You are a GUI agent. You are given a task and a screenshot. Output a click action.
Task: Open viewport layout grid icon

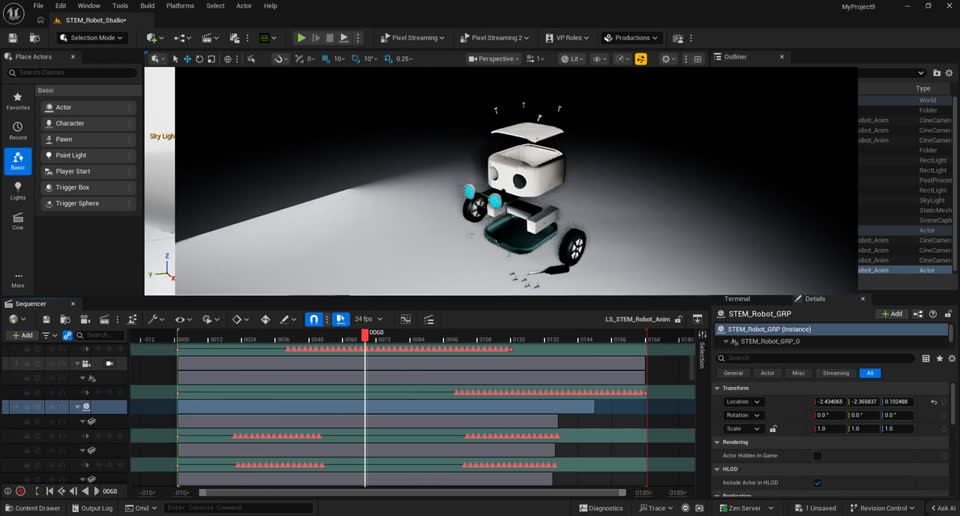[x=697, y=59]
